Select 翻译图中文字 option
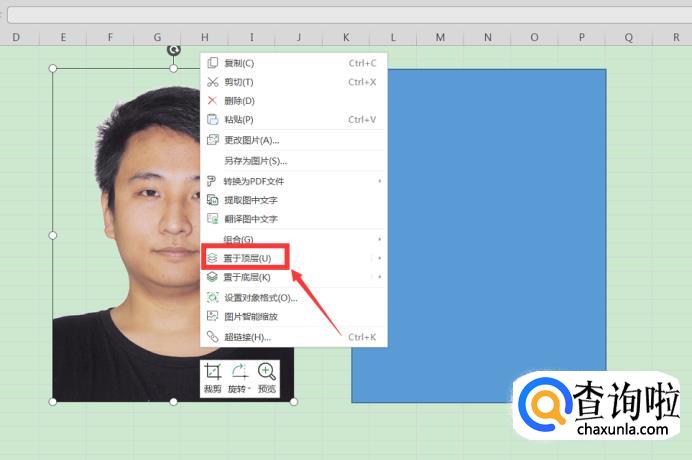Viewport: 692px width, 460px height. click(x=293, y=219)
